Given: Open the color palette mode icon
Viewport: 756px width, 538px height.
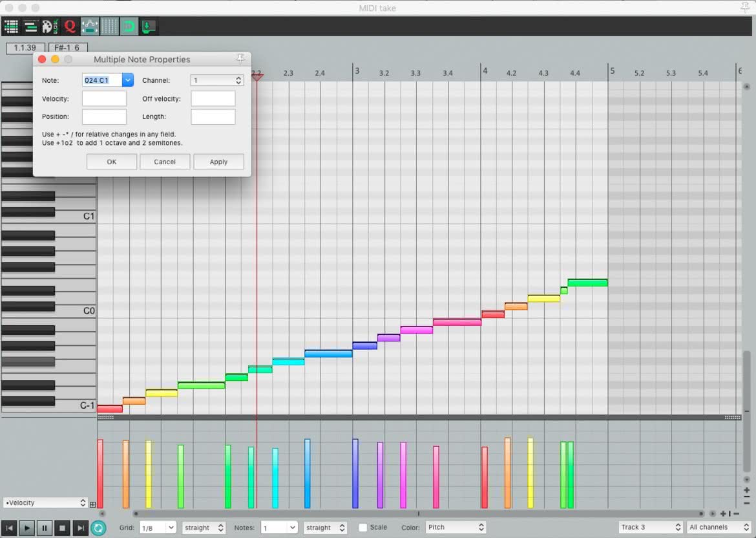Looking at the screenshot, I should click(x=50, y=27).
